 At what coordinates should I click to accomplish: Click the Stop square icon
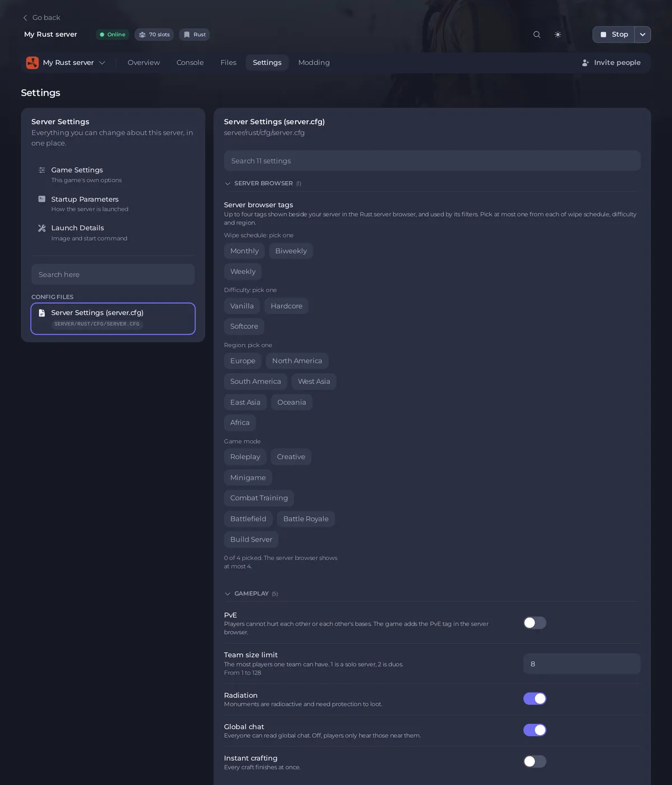(603, 35)
